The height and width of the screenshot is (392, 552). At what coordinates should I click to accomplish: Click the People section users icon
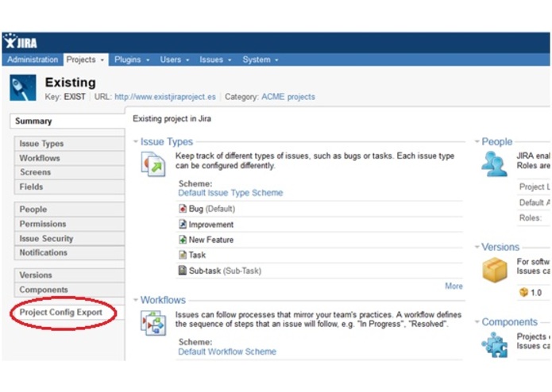494,163
